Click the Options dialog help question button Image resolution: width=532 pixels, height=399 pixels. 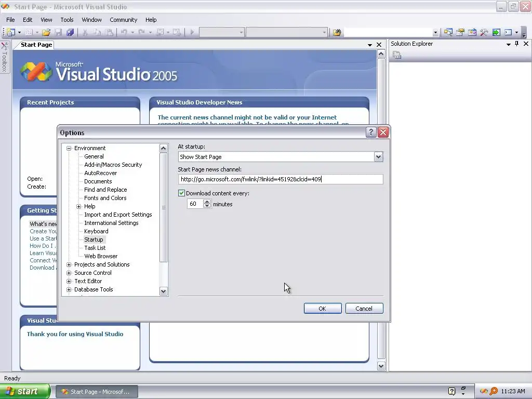point(371,132)
